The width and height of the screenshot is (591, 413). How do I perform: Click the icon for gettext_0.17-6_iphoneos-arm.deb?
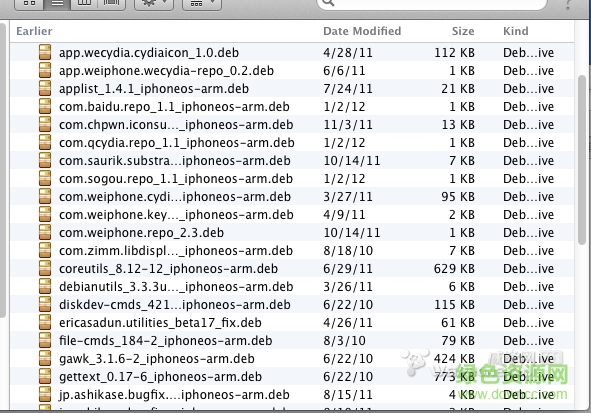click(x=45, y=377)
